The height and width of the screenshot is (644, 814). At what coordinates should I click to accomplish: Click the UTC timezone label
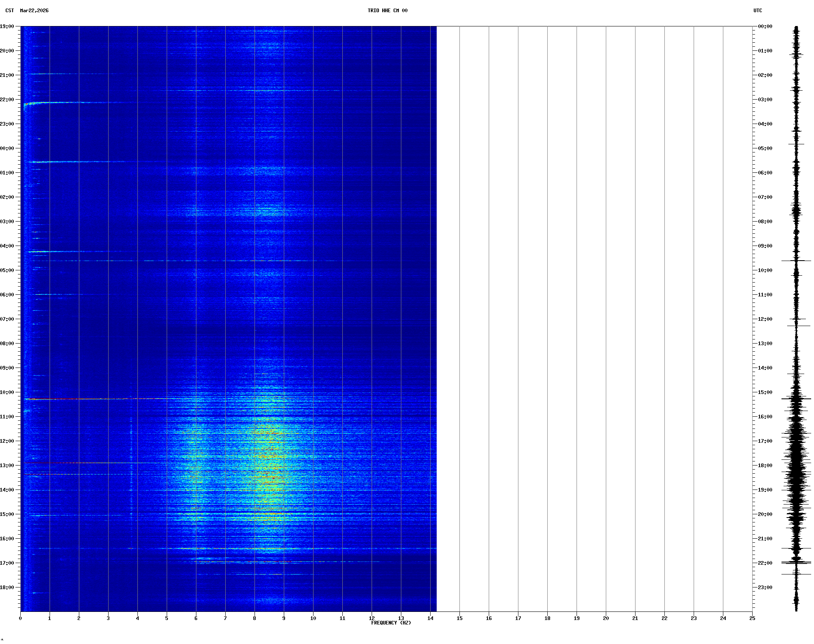(757, 11)
